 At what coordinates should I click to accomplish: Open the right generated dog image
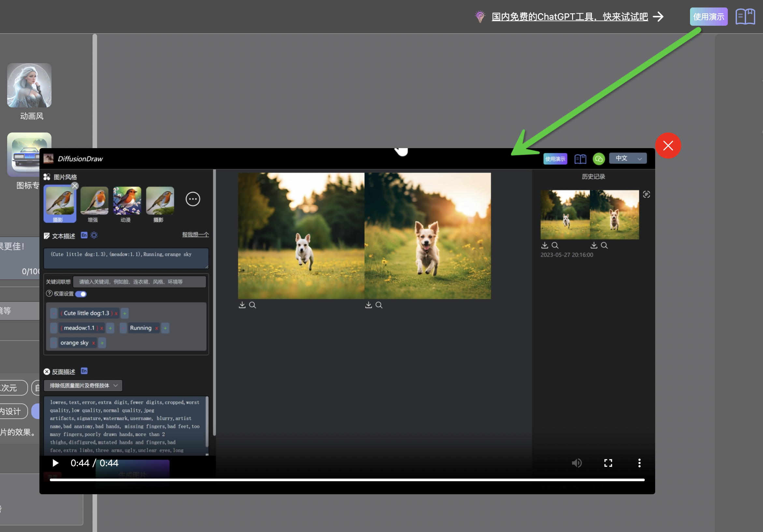[428, 236]
